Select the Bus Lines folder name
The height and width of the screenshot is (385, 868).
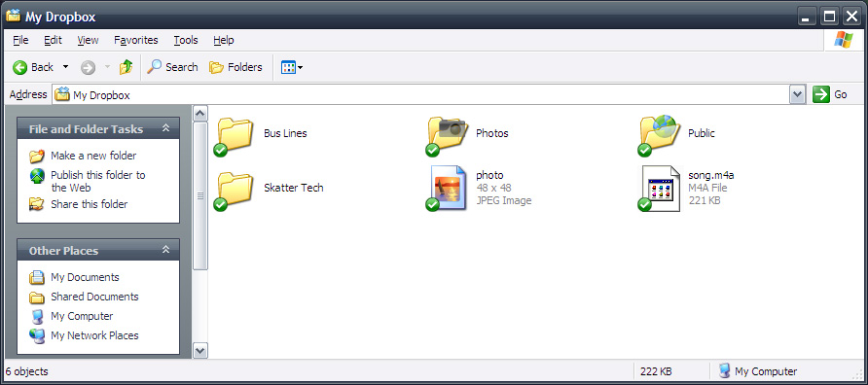click(x=285, y=133)
